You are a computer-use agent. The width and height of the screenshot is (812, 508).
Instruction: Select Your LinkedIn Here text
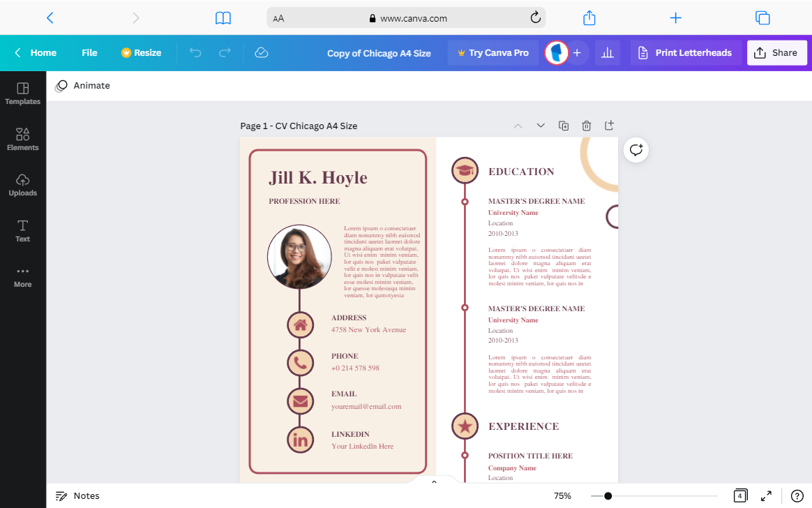pos(363,447)
